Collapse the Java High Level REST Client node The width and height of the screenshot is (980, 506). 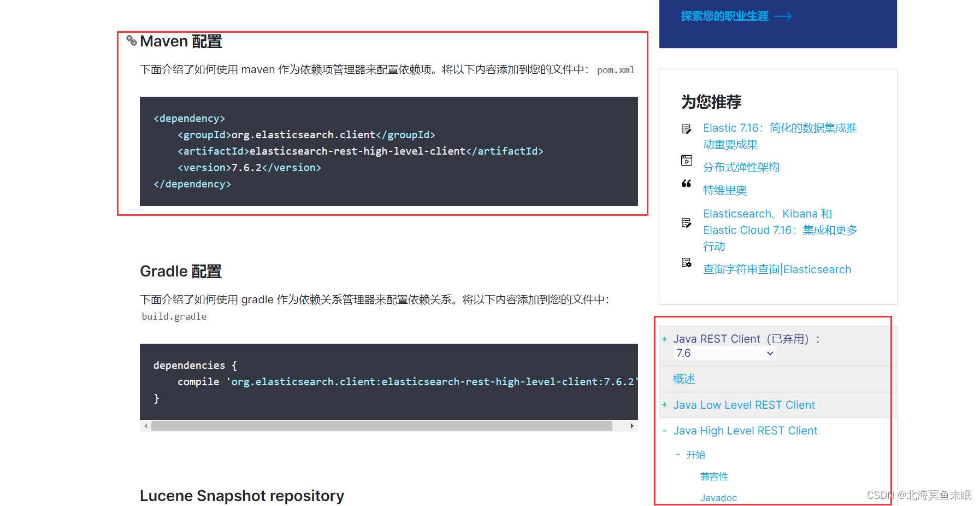(664, 431)
